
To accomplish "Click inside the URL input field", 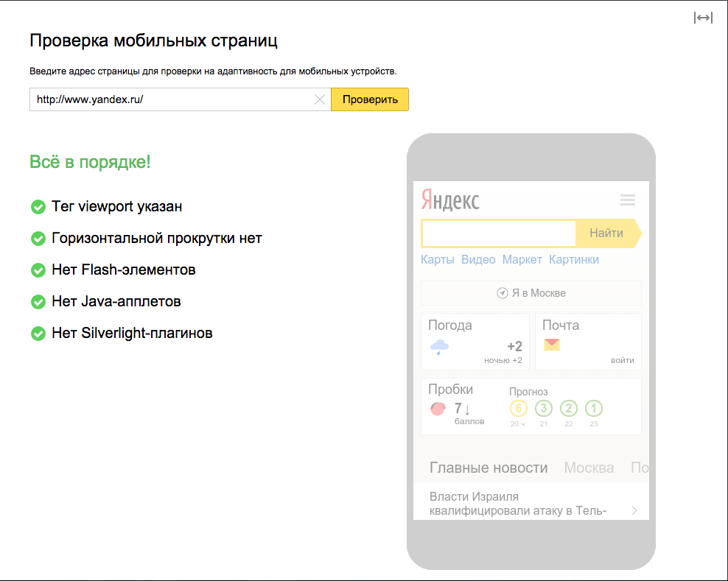I will (169, 99).
